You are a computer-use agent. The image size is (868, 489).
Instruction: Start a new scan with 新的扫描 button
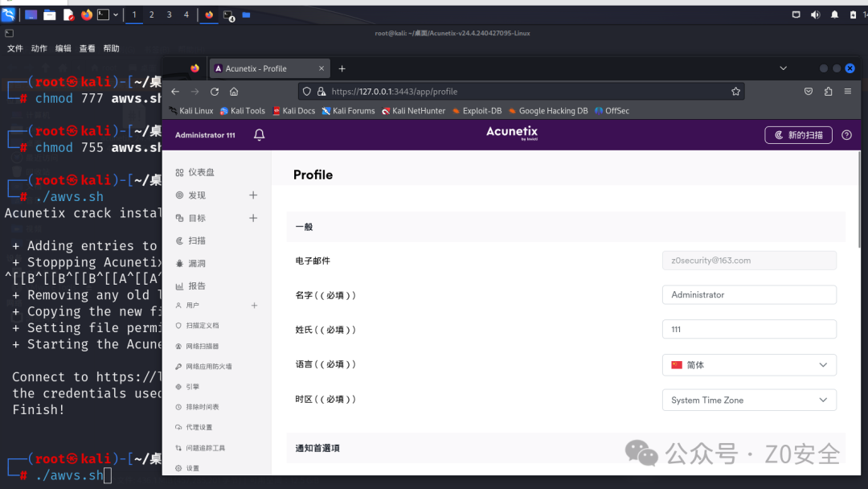pyautogui.click(x=798, y=134)
